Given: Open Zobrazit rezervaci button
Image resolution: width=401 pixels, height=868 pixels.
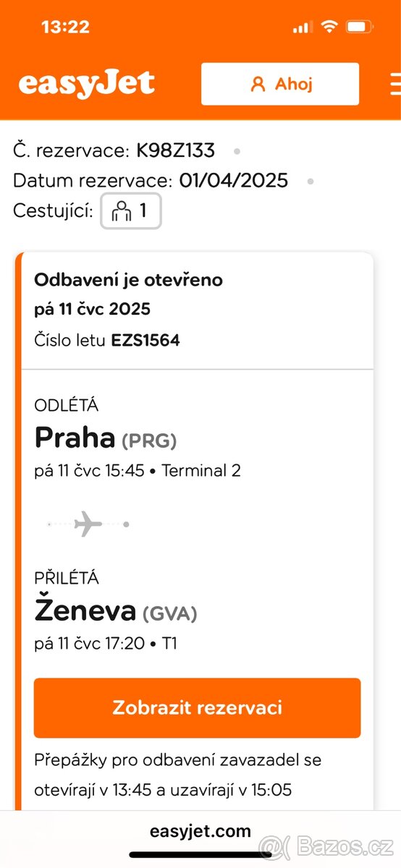Looking at the screenshot, I should [197, 707].
